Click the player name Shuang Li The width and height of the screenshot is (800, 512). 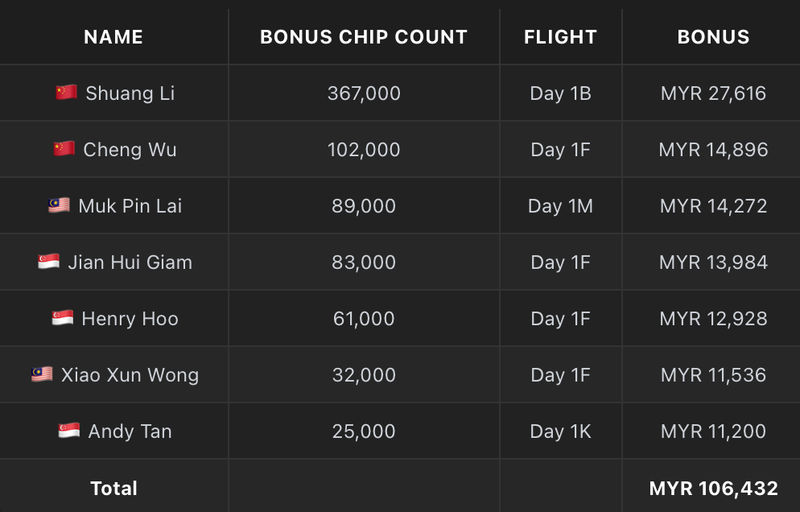tap(130, 93)
